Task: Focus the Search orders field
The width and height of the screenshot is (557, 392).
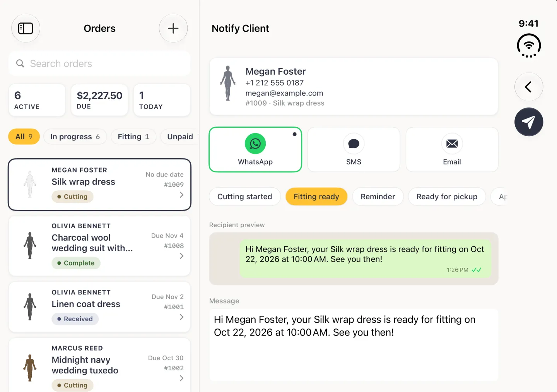Action: 99,63
